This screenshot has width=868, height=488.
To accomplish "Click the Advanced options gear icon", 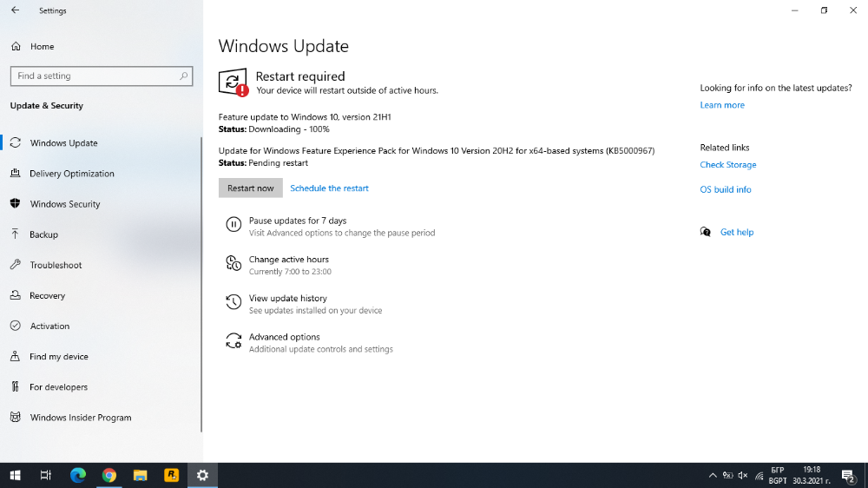I will 233,340.
